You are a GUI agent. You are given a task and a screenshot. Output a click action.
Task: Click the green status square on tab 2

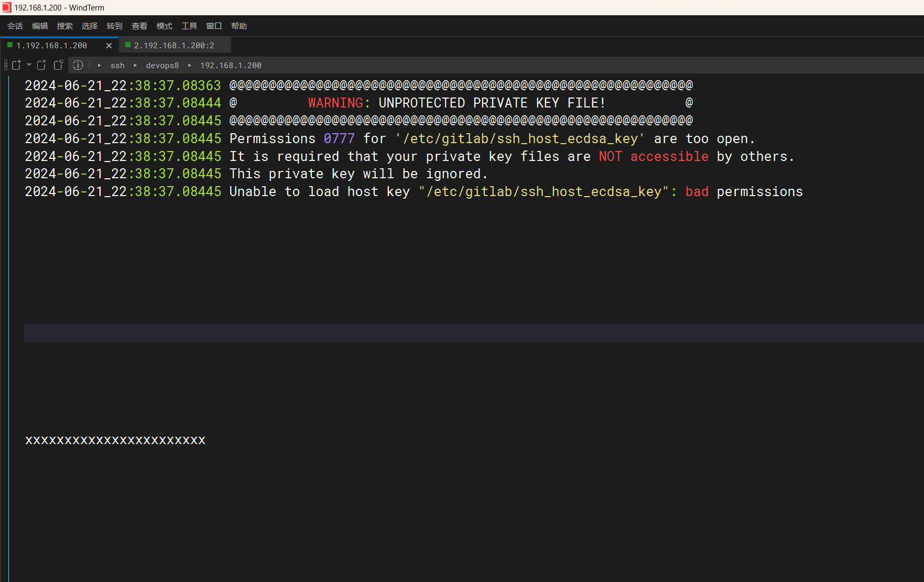click(x=128, y=45)
